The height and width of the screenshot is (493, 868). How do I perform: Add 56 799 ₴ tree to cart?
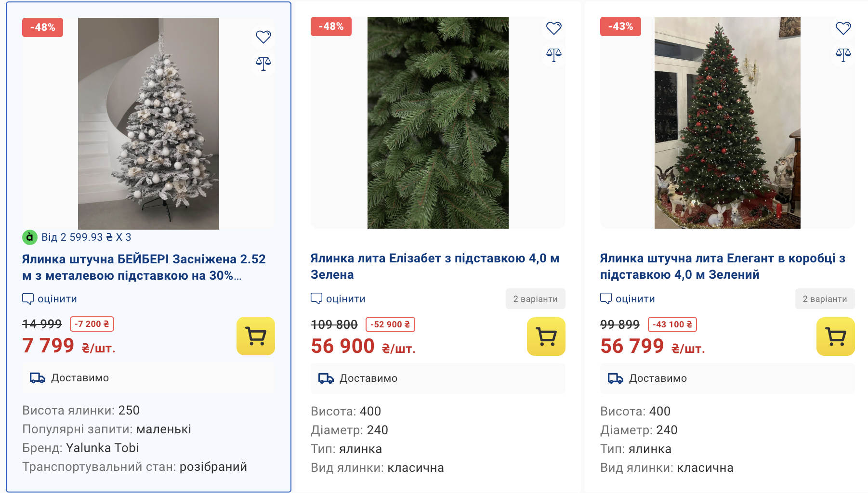pyautogui.click(x=835, y=337)
